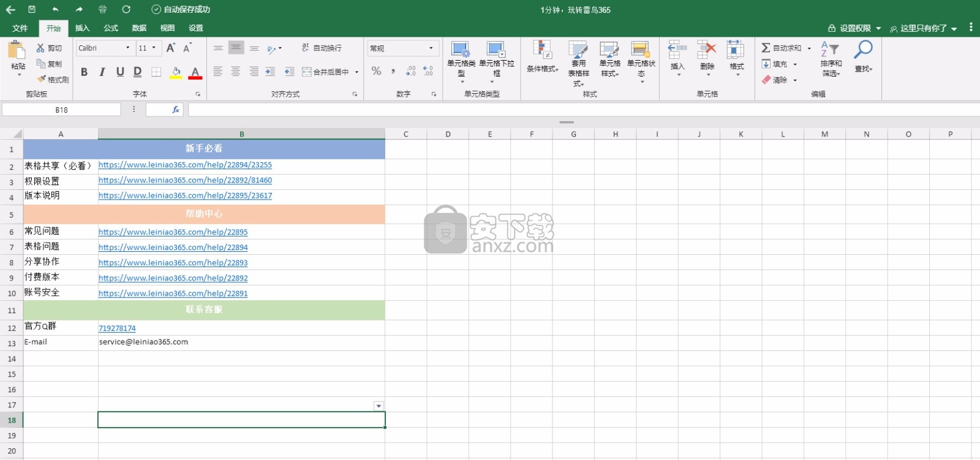Click the Copy (复制) button
The height and width of the screenshot is (460, 980).
pos(49,64)
